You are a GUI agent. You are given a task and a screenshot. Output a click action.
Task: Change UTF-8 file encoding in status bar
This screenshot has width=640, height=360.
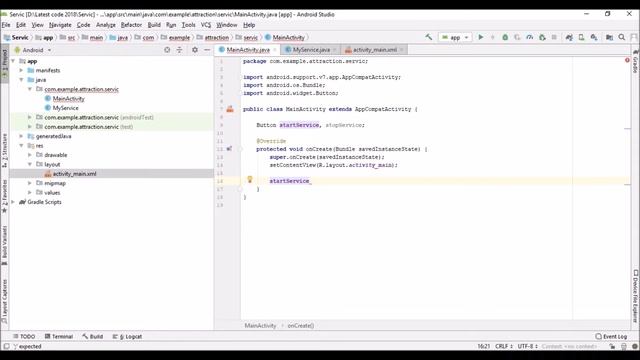click(527, 346)
